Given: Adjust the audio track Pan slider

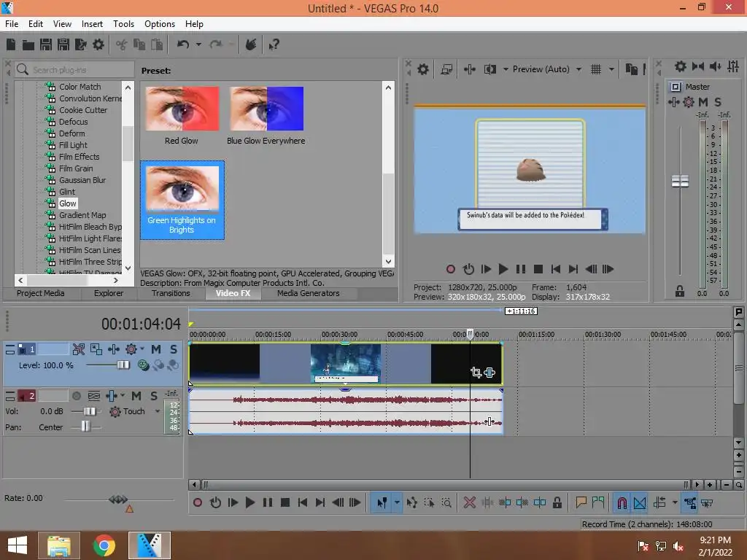Looking at the screenshot, I should [85, 427].
